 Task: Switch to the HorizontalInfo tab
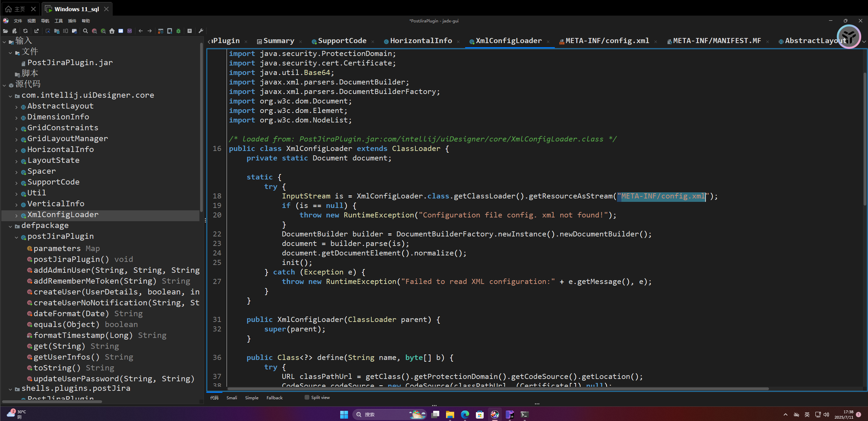421,41
